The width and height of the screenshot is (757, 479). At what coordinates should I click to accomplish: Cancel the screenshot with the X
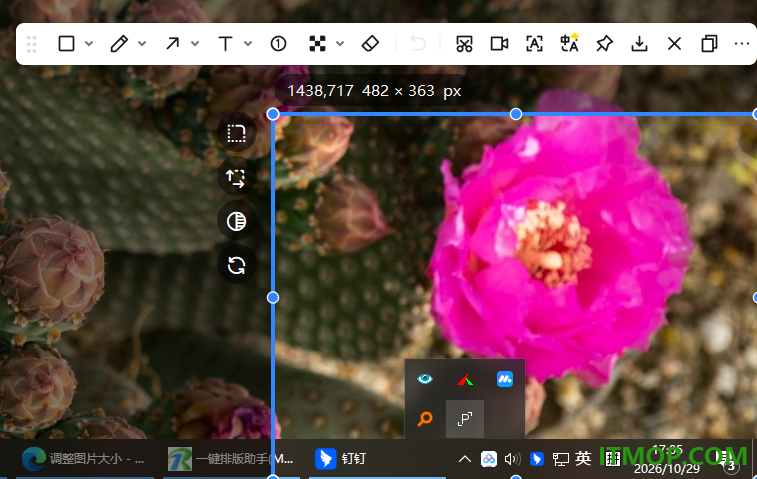click(x=674, y=44)
